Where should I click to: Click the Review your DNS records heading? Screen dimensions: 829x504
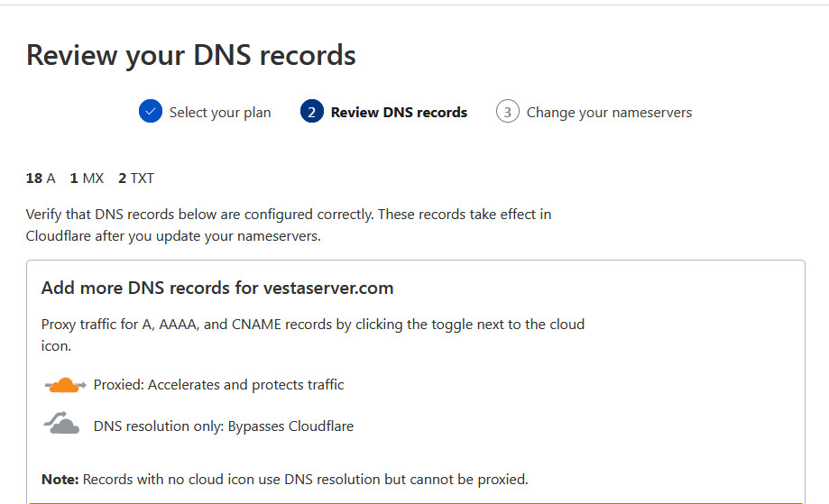coord(191,56)
